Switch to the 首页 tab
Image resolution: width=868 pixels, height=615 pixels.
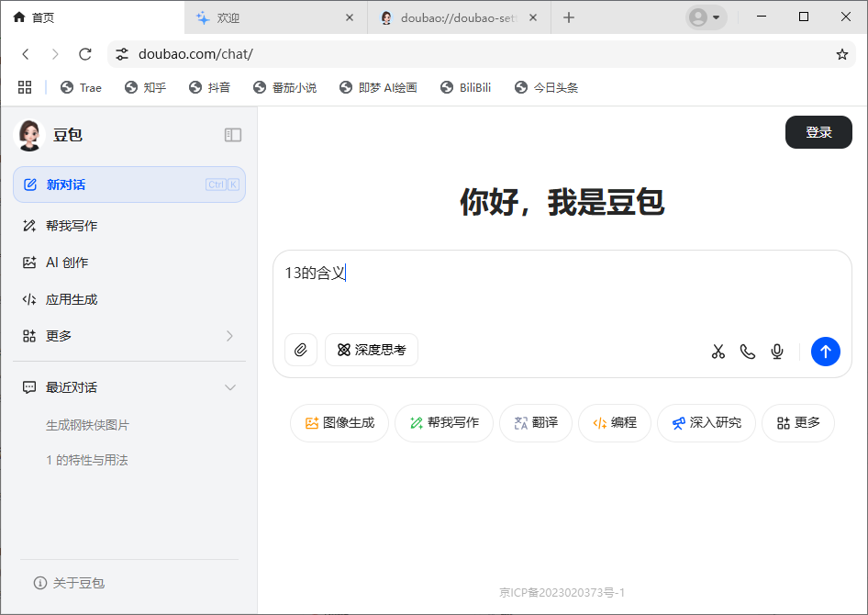(x=92, y=17)
